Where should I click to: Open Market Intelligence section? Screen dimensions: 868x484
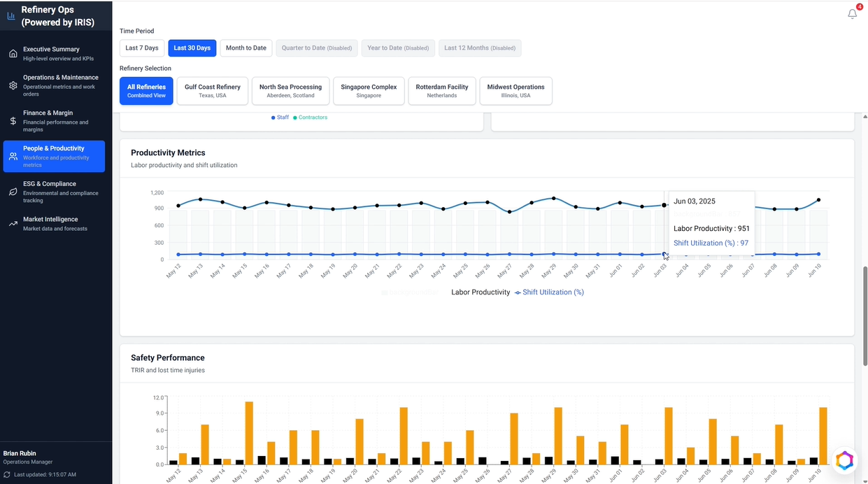click(54, 224)
